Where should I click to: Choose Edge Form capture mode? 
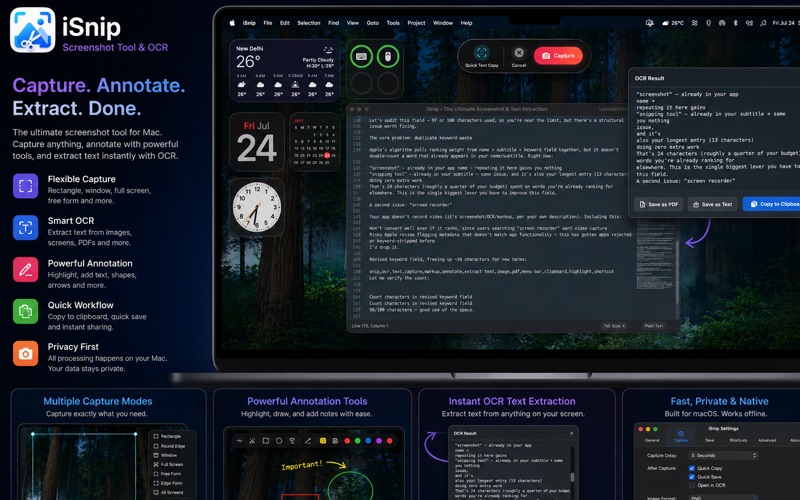pos(168,483)
